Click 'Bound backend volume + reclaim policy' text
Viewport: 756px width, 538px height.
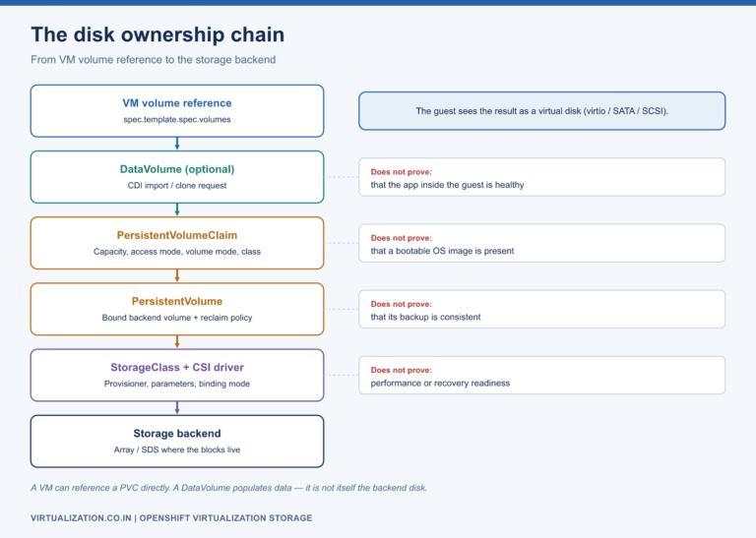coord(177,318)
